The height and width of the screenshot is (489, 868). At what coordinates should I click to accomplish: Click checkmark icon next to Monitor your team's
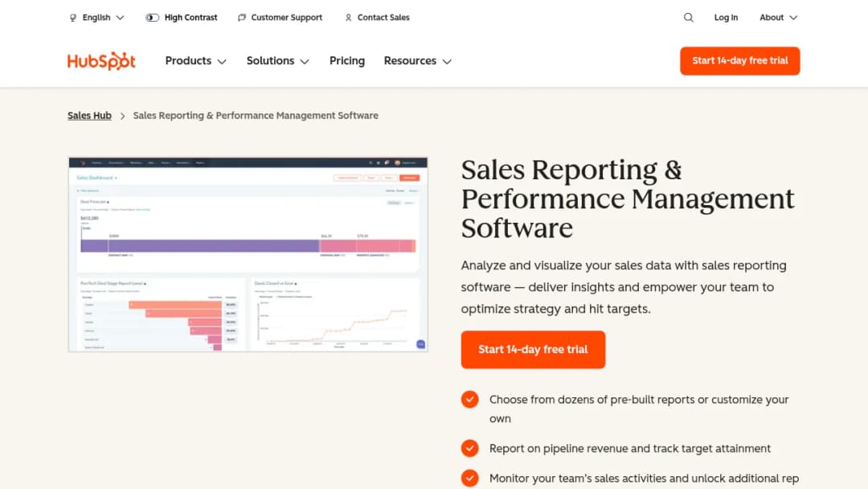tap(470, 478)
